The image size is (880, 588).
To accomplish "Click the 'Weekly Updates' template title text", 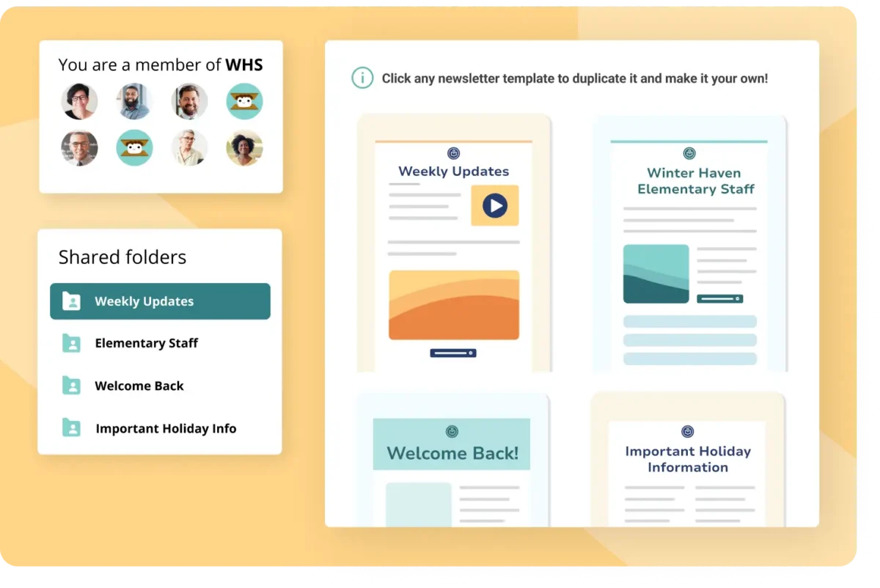I will coord(454,172).
